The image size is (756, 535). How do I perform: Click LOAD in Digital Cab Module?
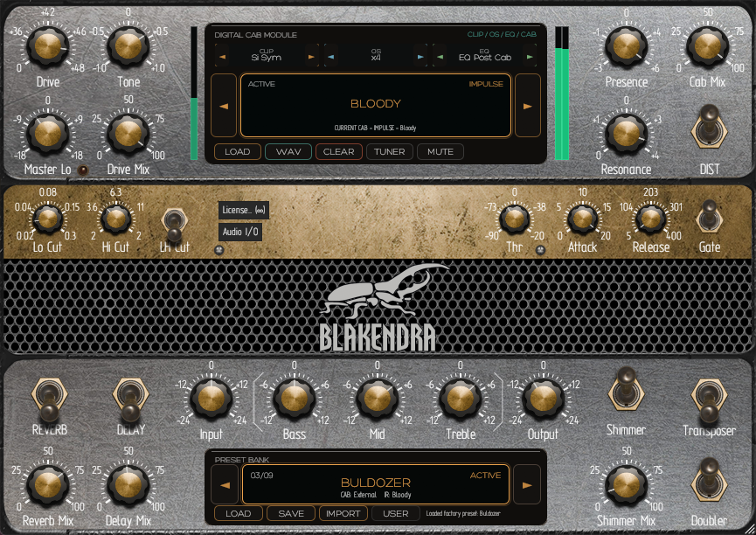pyautogui.click(x=237, y=151)
